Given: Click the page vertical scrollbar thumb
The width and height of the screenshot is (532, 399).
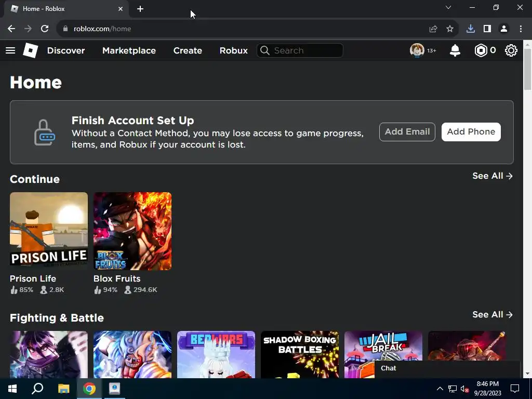Looking at the screenshot, I should tap(528, 69).
